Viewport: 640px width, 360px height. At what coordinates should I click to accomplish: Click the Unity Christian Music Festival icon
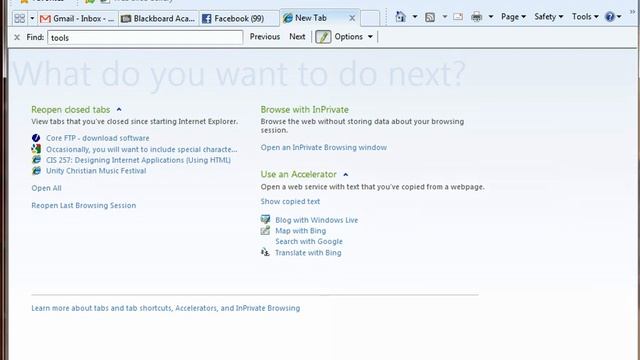pos(36,171)
